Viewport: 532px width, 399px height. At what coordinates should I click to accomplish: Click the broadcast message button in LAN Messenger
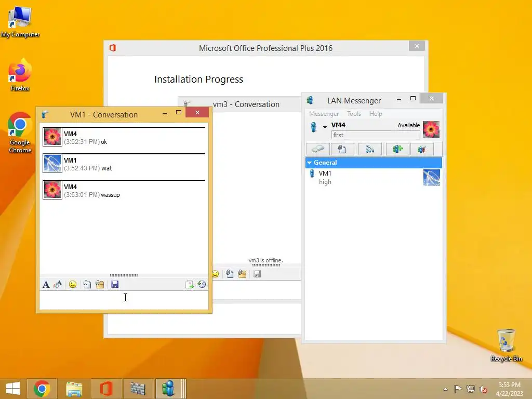[x=370, y=149]
